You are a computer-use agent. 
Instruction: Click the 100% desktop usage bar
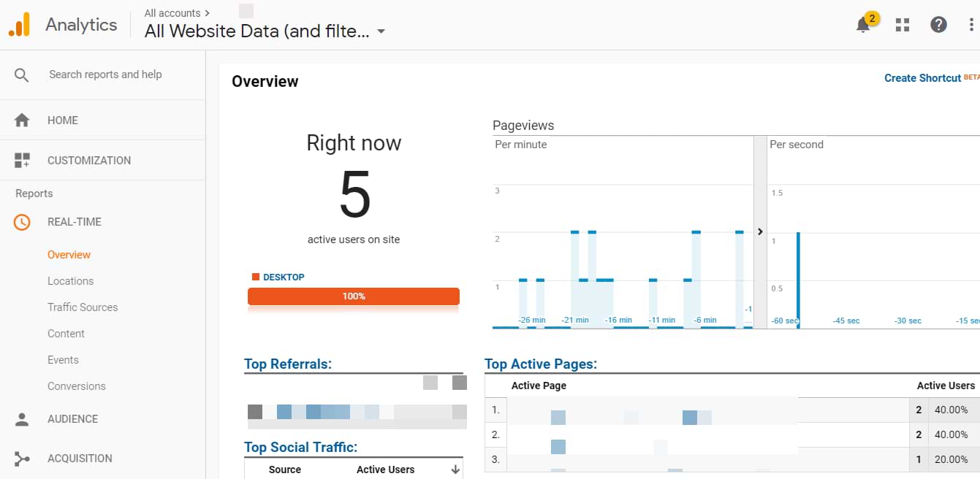[x=354, y=296]
